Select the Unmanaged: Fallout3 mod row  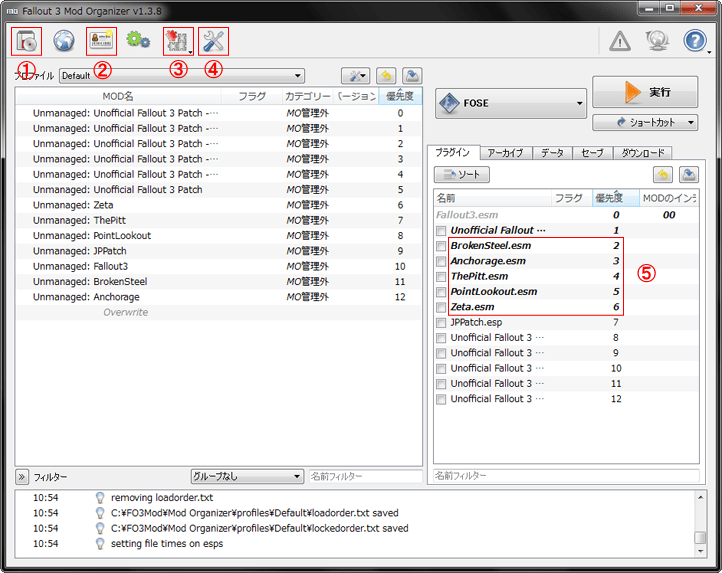pyautogui.click(x=219, y=266)
